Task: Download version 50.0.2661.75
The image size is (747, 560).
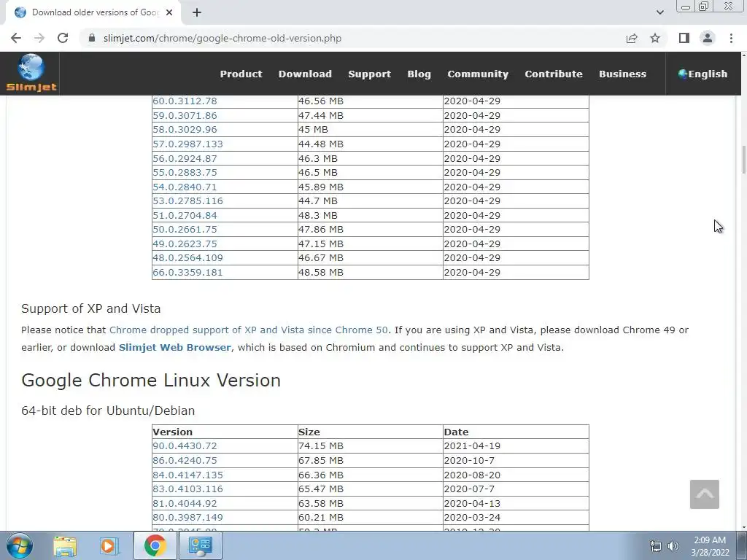Action: (x=185, y=230)
